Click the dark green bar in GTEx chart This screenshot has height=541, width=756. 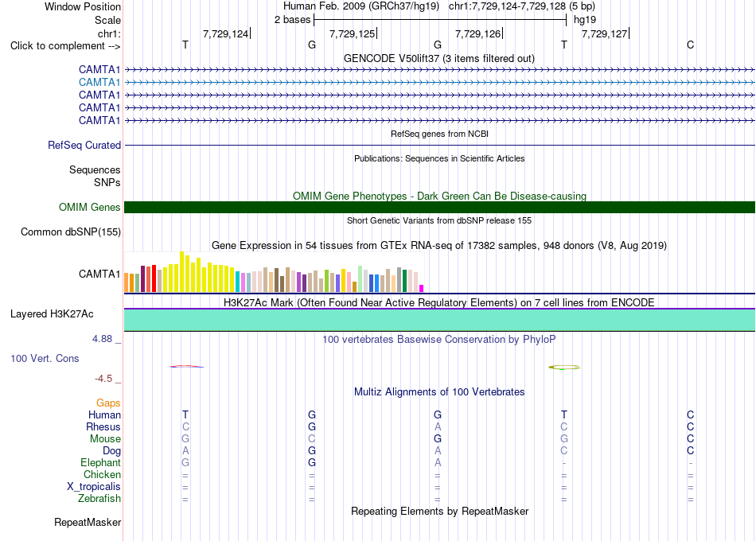click(404, 281)
